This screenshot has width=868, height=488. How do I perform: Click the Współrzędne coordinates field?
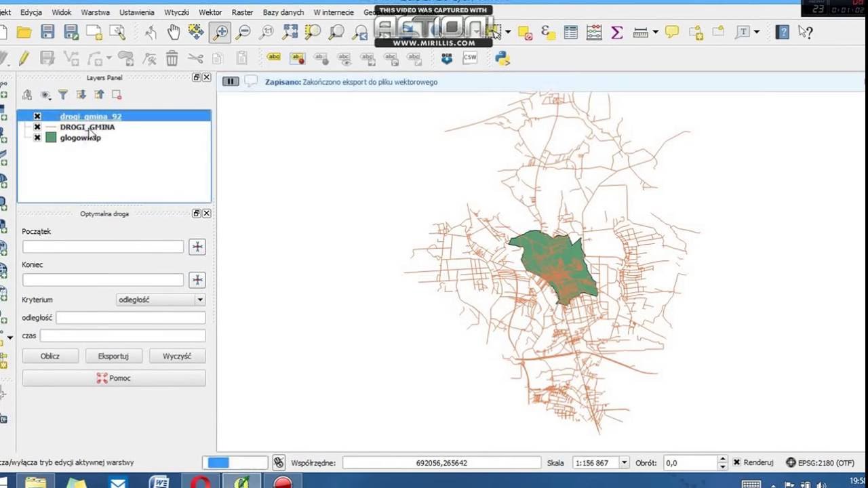pos(441,463)
